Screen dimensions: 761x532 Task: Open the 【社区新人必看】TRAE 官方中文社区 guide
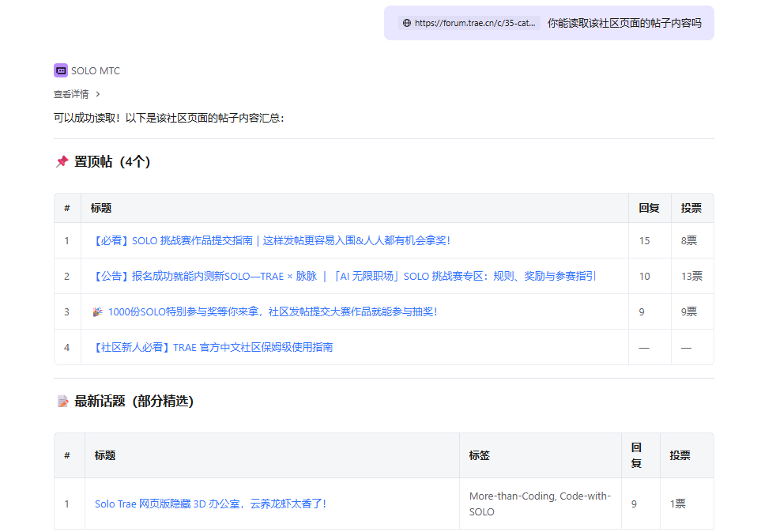[212, 347]
